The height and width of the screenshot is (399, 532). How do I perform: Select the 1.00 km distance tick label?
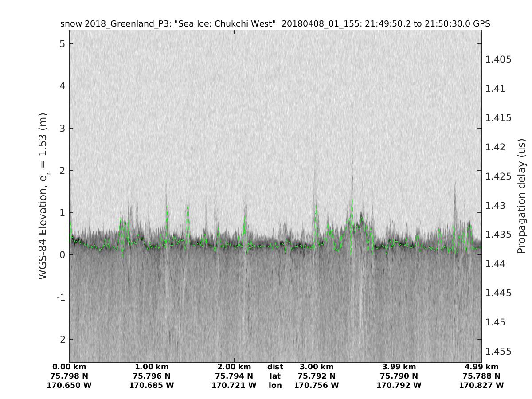[x=152, y=367]
